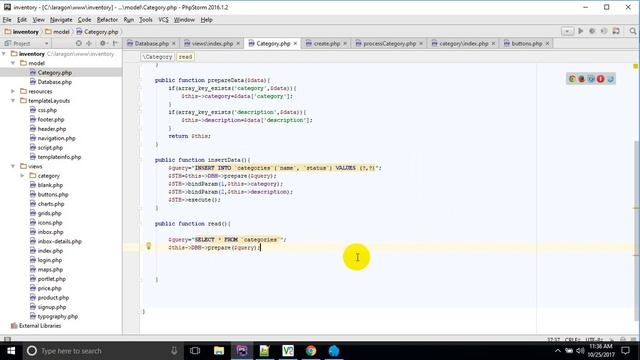Screen dimensions: 640x360
Task: Click the yellow inspection status square
Action: point(636,66)
